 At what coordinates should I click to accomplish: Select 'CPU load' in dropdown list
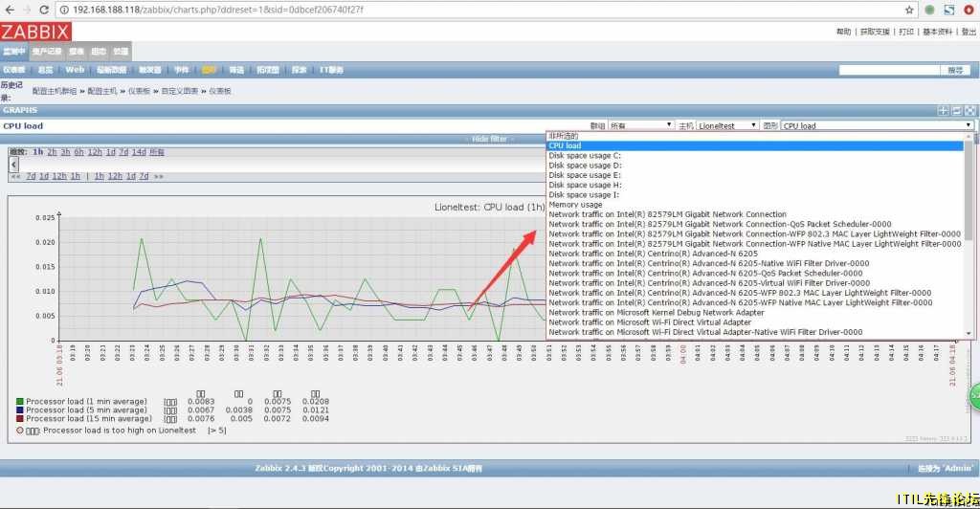pos(755,145)
